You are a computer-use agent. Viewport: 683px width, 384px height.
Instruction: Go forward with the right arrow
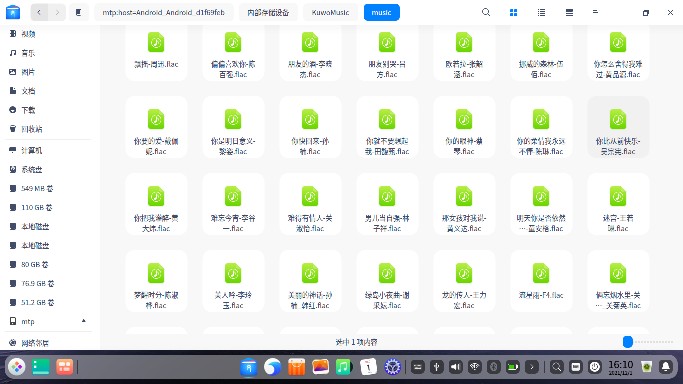point(57,13)
